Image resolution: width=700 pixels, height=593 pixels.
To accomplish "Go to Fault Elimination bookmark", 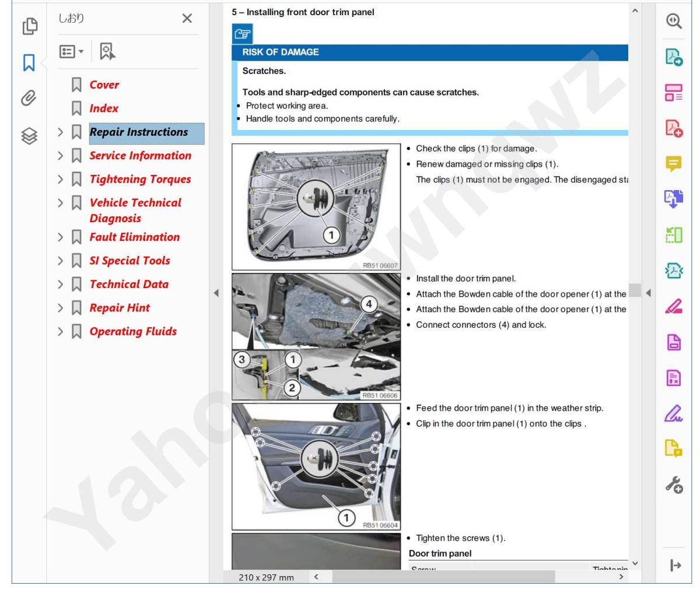I will pos(134,237).
